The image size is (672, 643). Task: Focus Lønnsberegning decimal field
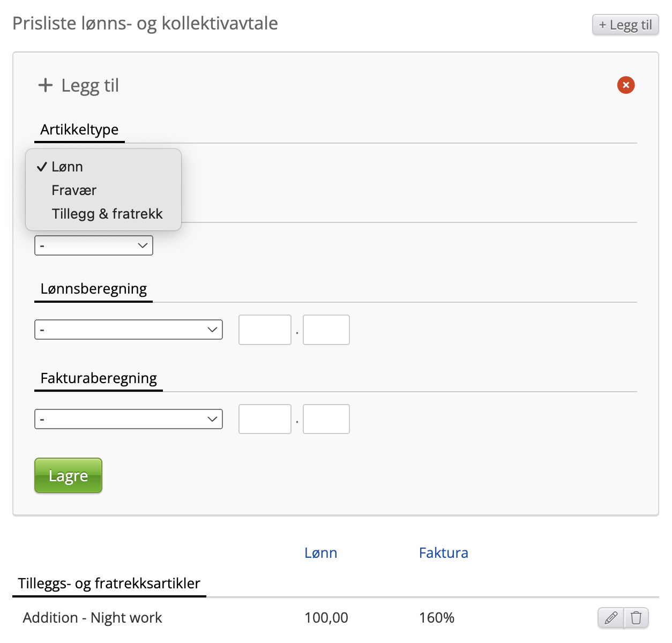pyautogui.click(x=326, y=330)
